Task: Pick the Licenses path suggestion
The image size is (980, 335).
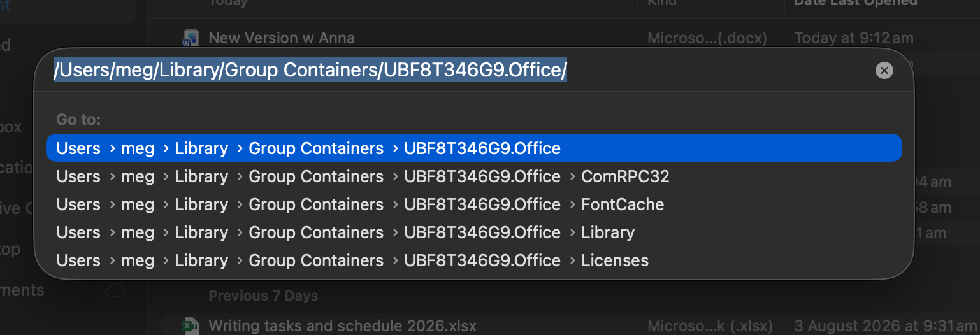Action: click(474, 260)
